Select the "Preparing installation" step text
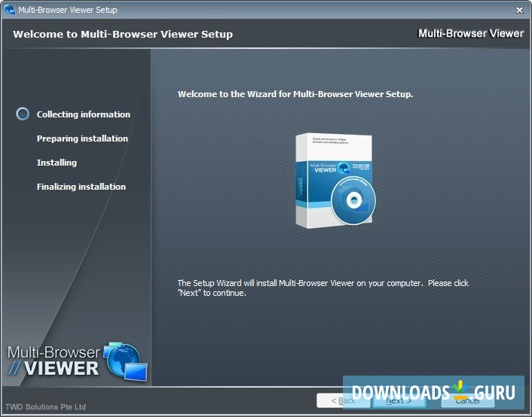The height and width of the screenshot is (417, 532). (82, 138)
